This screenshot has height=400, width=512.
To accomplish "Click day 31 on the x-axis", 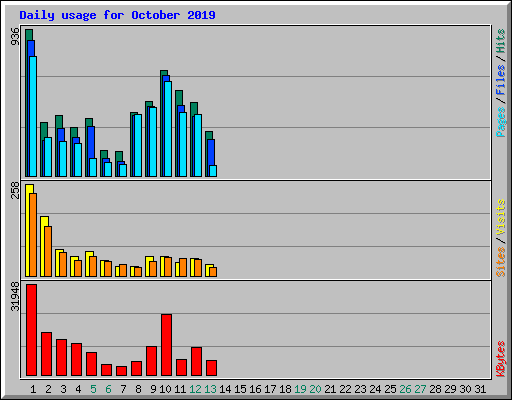I will click(x=480, y=389).
